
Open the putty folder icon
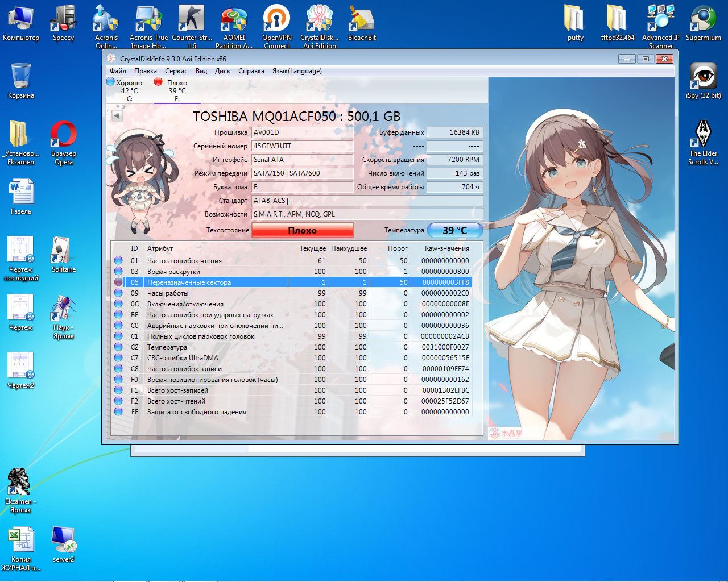pyautogui.click(x=575, y=23)
